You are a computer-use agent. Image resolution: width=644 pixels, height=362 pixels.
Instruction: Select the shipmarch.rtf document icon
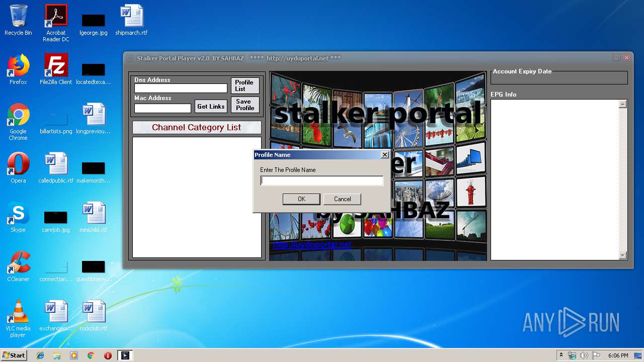(131, 20)
